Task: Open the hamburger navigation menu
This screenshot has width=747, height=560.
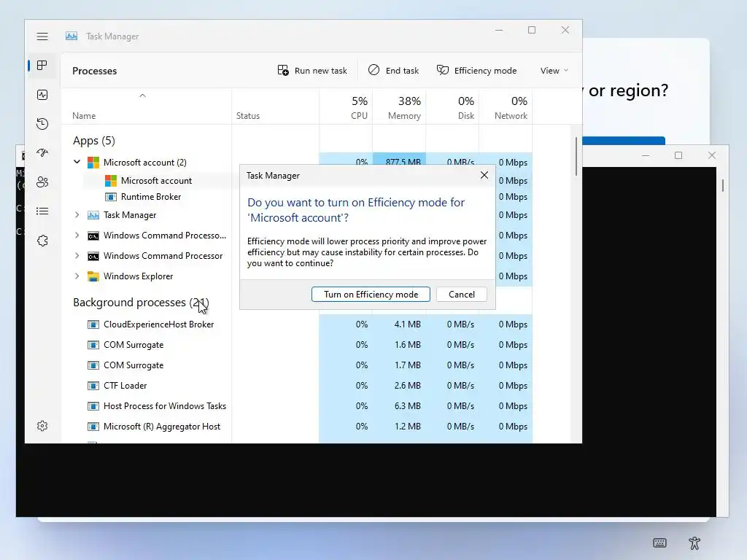Action: [x=42, y=36]
